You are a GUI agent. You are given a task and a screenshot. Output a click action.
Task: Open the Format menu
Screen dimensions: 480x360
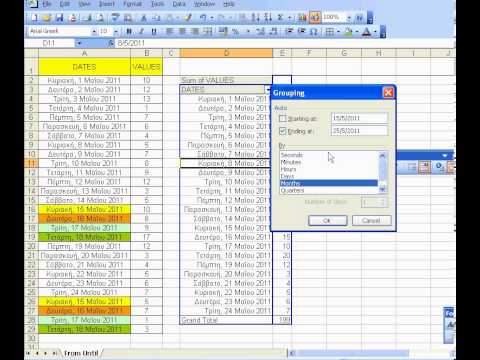click(132, 4)
